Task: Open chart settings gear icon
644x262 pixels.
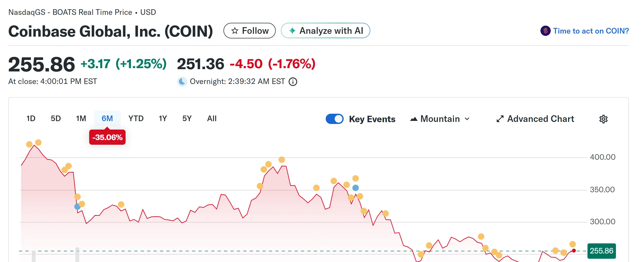Action: pos(603,119)
